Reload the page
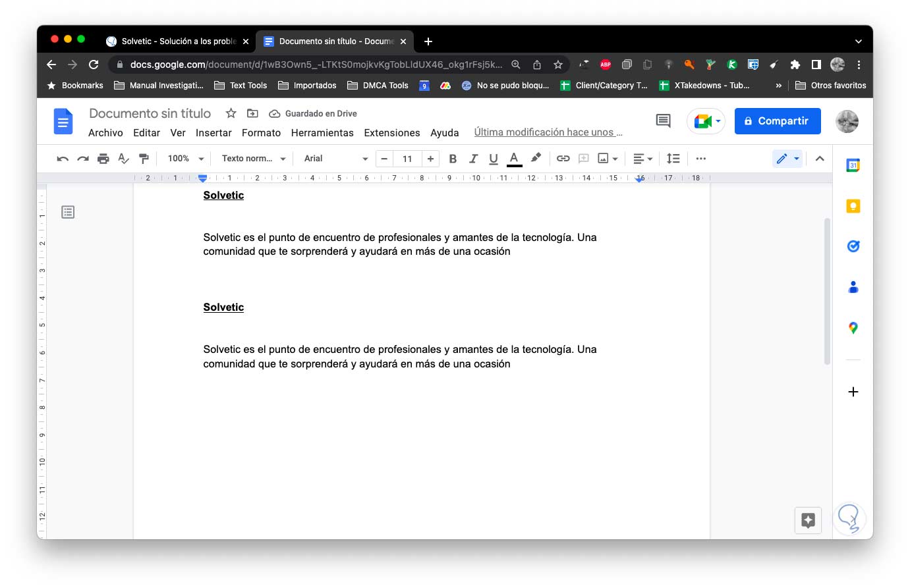 coord(94,65)
